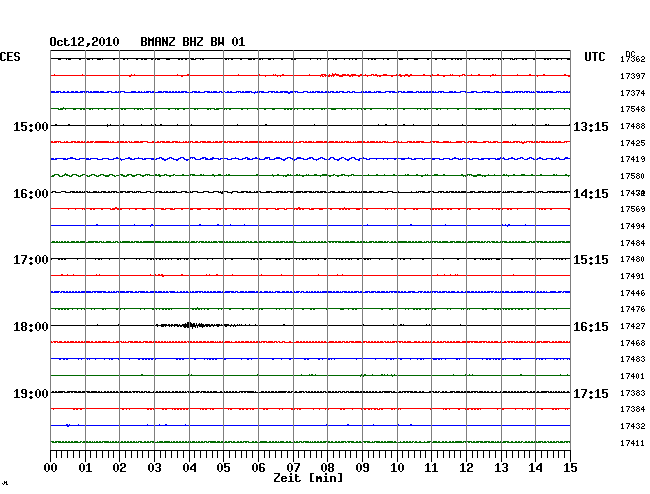Screen dimensions: 650x494
Task: Click the DC offset value 17480
Action: point(633,259)
